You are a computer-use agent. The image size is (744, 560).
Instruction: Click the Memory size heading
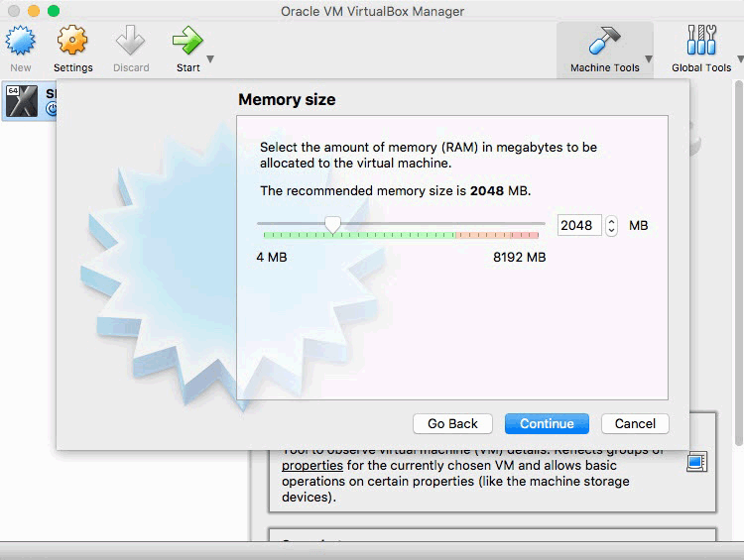pos(287,99)
